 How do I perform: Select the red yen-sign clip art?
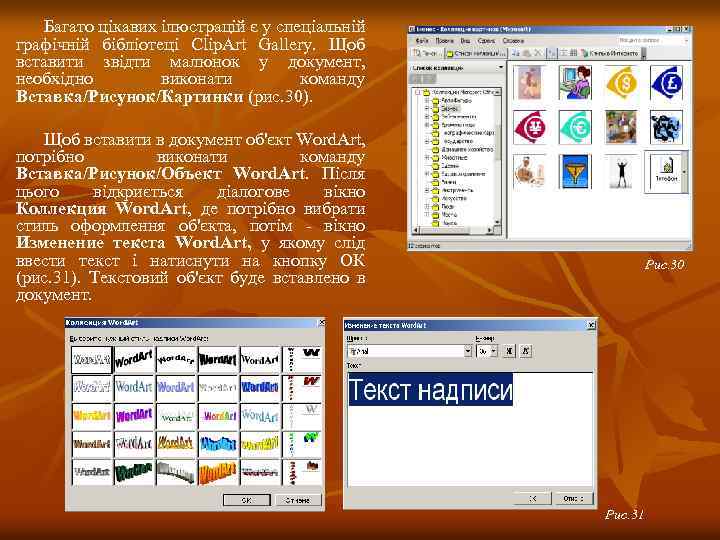pos(529,127)
